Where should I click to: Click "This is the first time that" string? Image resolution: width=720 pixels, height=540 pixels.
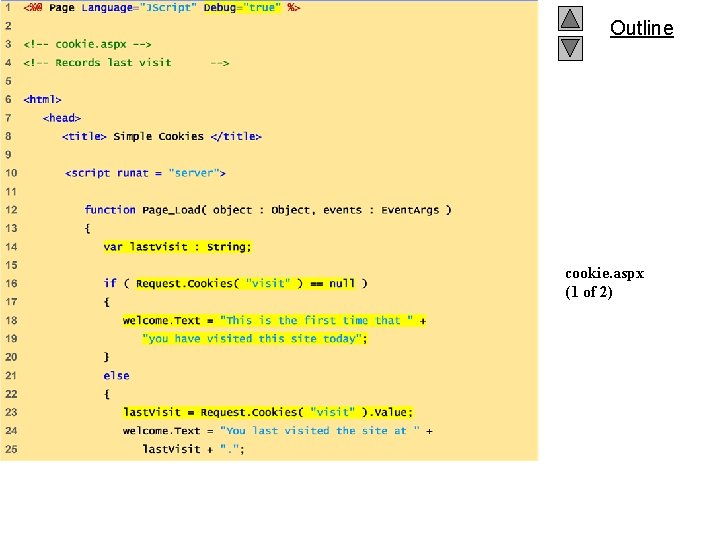tap(316, 320)
